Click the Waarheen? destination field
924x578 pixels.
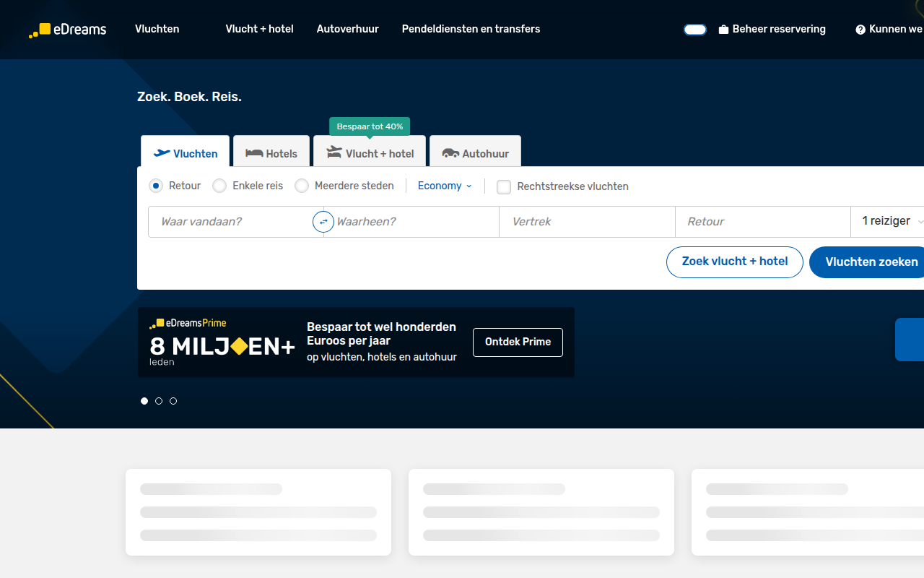click(x=411, y=222)
